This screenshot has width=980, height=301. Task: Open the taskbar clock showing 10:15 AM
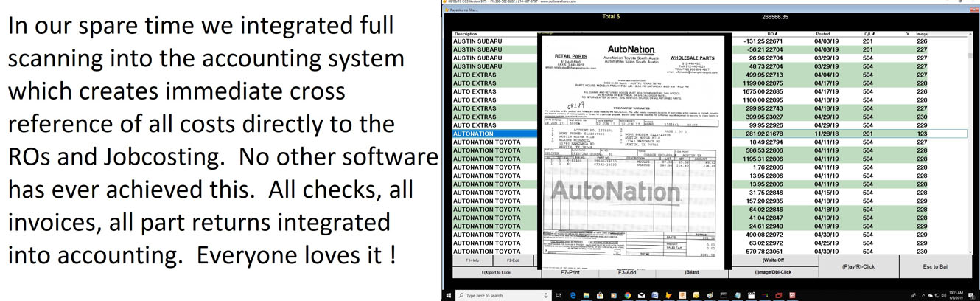coord(956,295)
